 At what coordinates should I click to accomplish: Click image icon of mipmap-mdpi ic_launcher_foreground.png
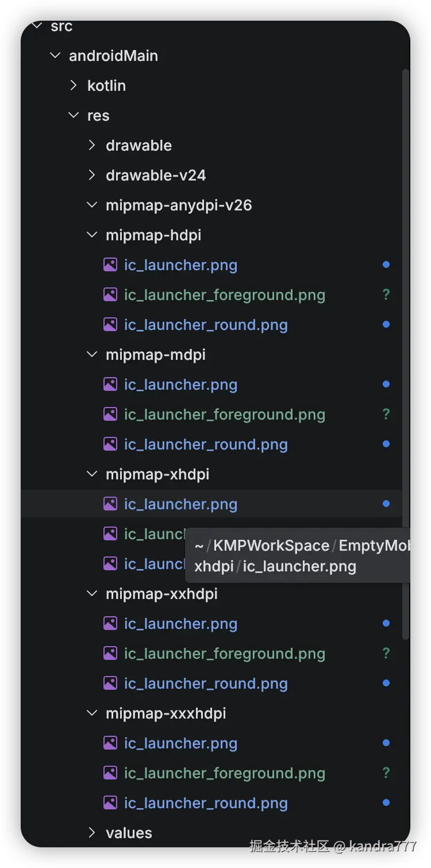coord(110,414)
